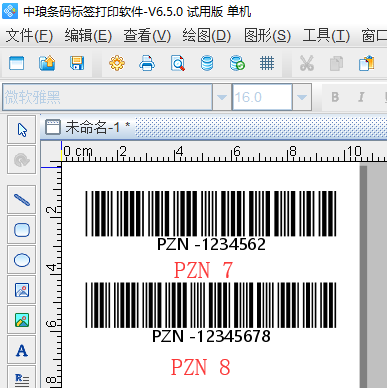
Task: Click barcode text PZN -12345678
Action: point(211,336)
